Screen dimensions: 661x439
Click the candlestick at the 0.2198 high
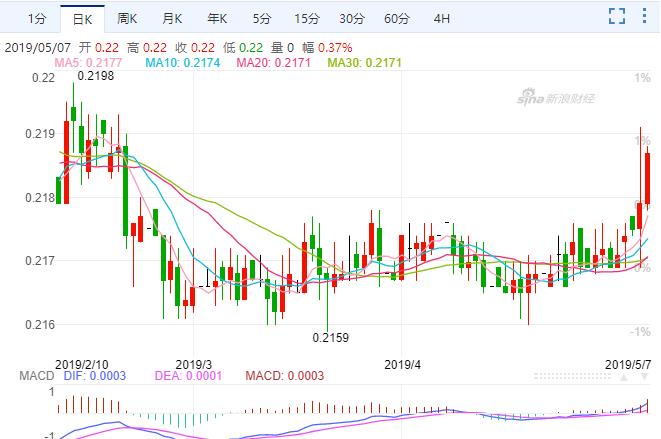click(x=73, y=114)
